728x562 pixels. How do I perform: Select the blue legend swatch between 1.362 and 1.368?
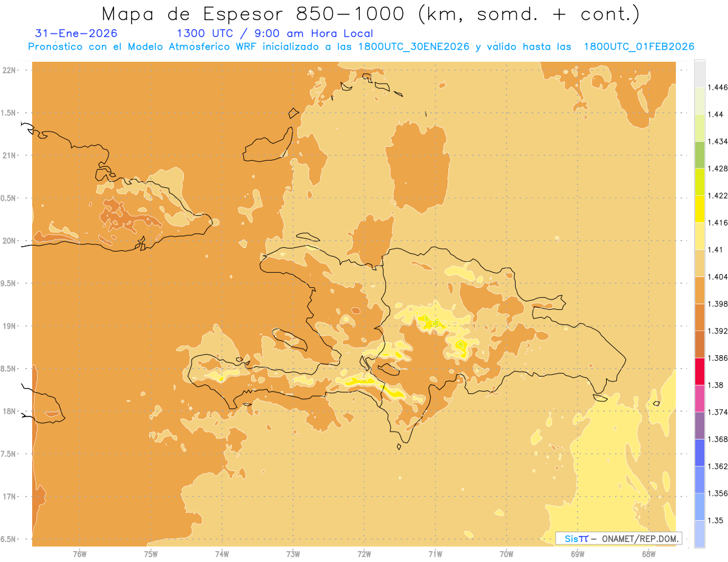pyautogui.click(x=699, y=452)
